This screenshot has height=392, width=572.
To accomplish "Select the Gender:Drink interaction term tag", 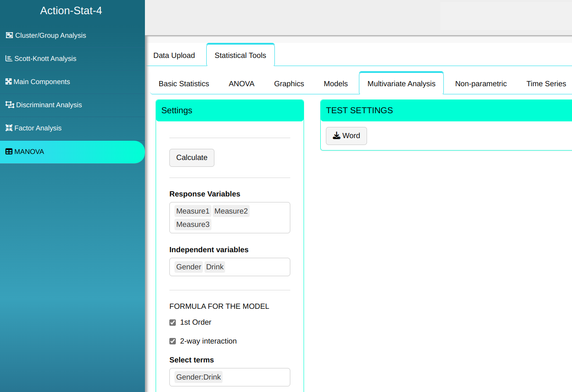I will tap(198, 377).
